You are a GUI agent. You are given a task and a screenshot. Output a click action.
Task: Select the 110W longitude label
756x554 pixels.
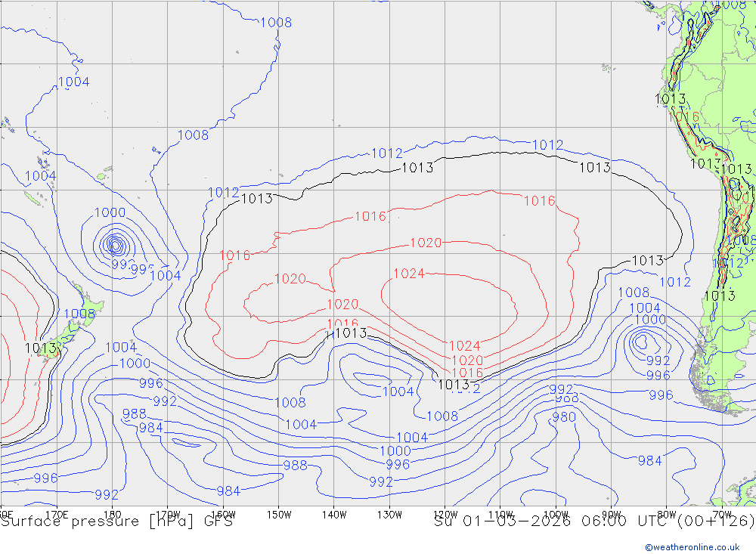[500, 515]
